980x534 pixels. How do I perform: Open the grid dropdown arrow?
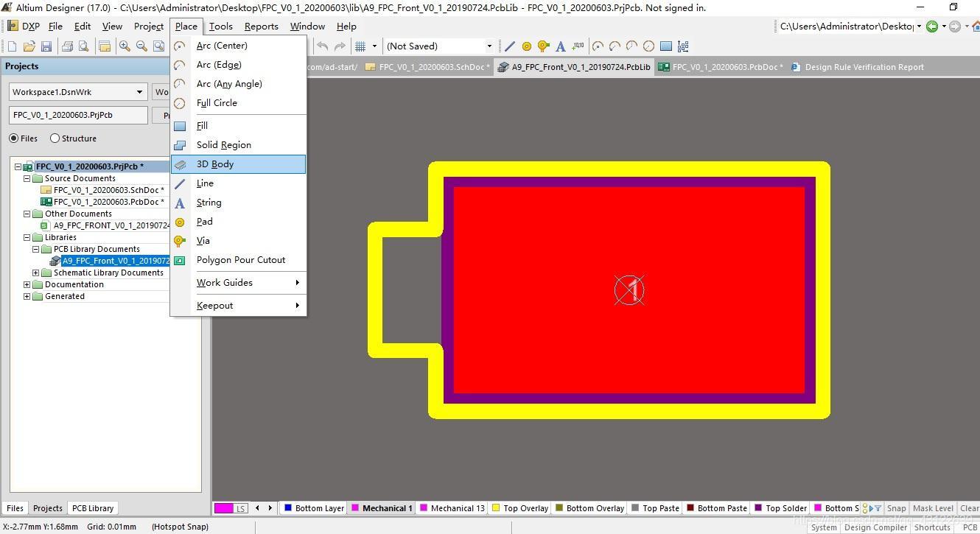374,46
